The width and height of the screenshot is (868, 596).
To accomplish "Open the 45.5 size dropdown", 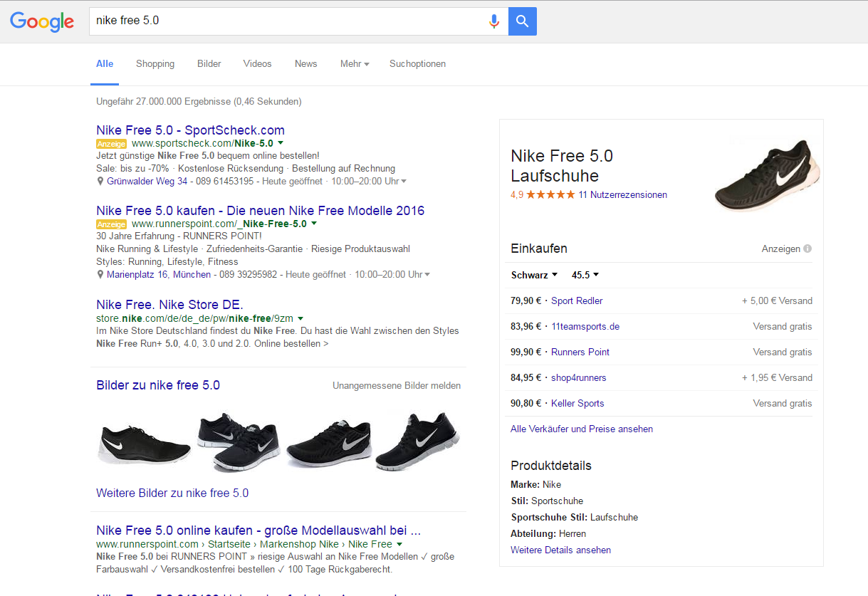I will [x=585, y=275].
